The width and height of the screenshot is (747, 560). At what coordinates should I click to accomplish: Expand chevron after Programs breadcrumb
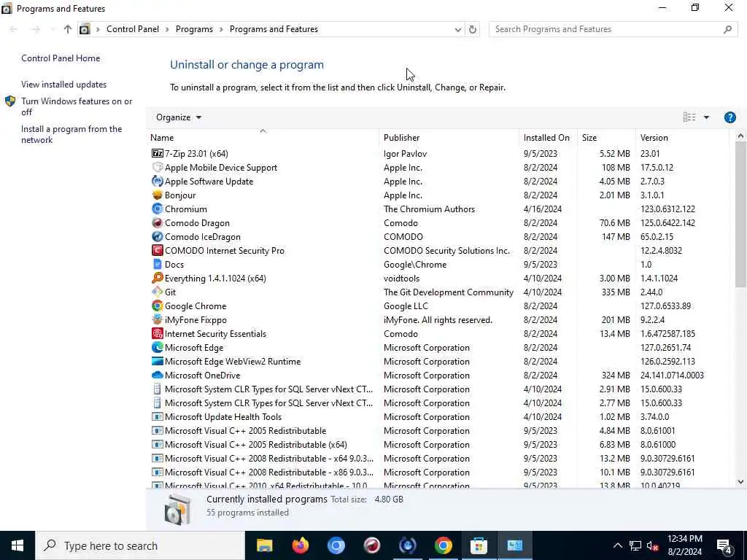click(x=221, y=29)
